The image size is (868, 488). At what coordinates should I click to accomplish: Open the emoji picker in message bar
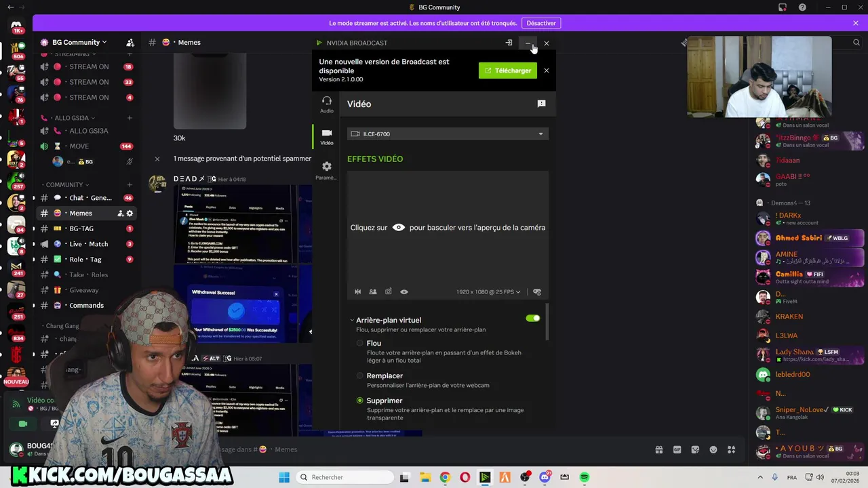(x=713, y=449)
